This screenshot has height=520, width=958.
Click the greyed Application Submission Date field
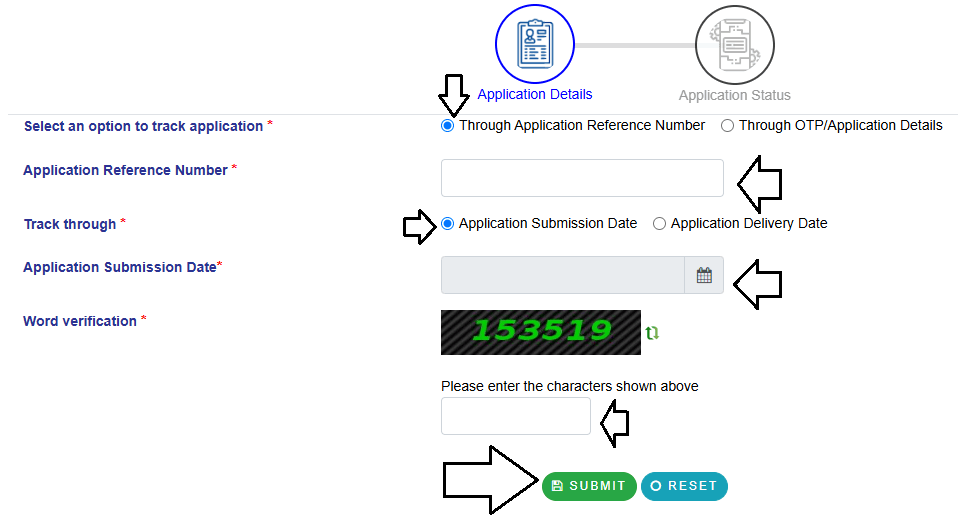[x=562, y=276]
